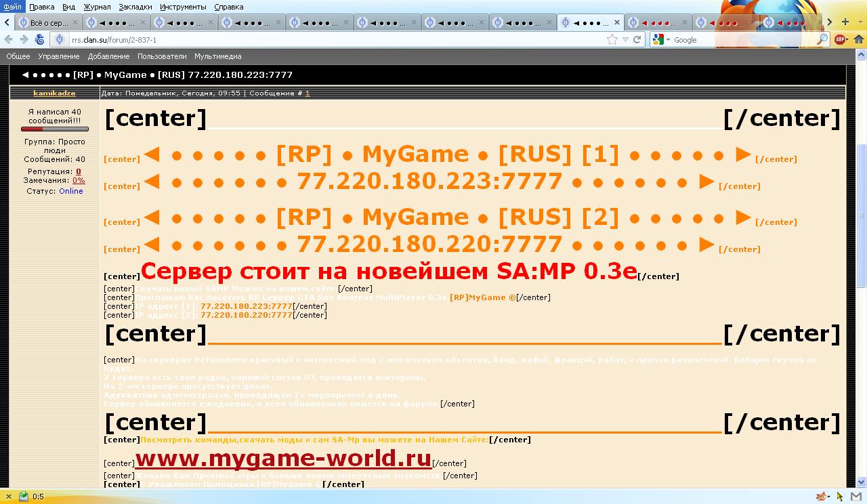Click the scrollbar down arrow
This screenshot has height=504, width=867.
(862, 480)
